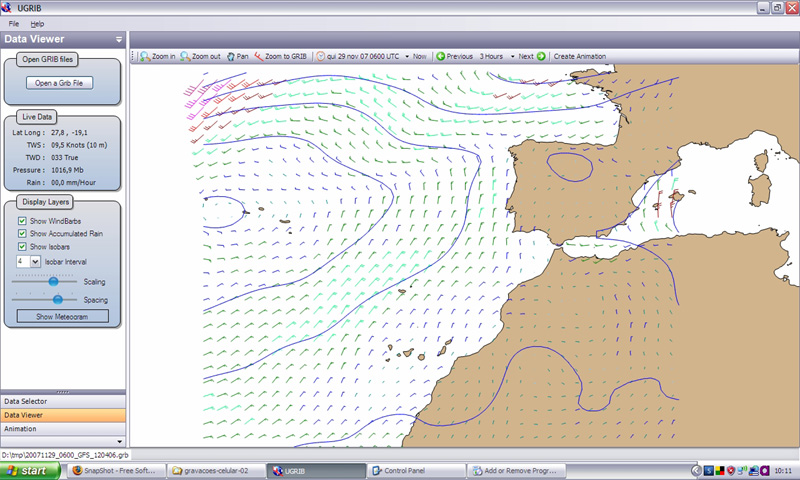Click the Scaling slider handle
The image size is (800, 480).
click(x=53, y=282)
